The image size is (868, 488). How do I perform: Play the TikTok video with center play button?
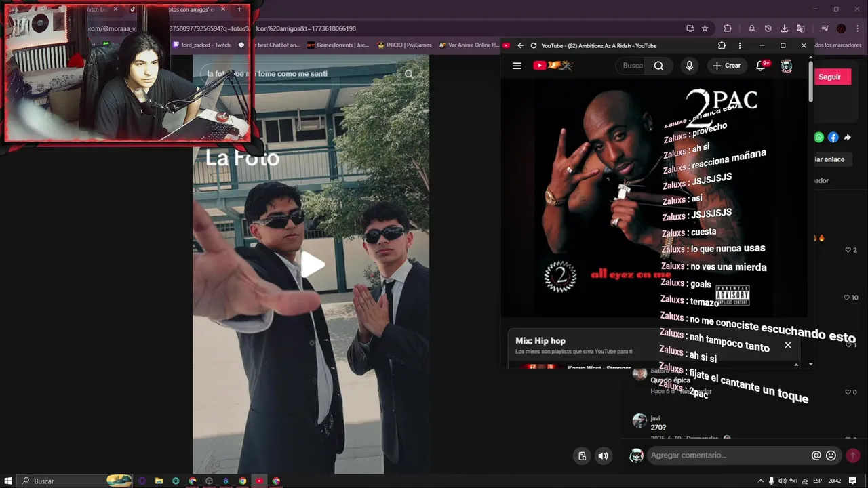pos(311,265)
